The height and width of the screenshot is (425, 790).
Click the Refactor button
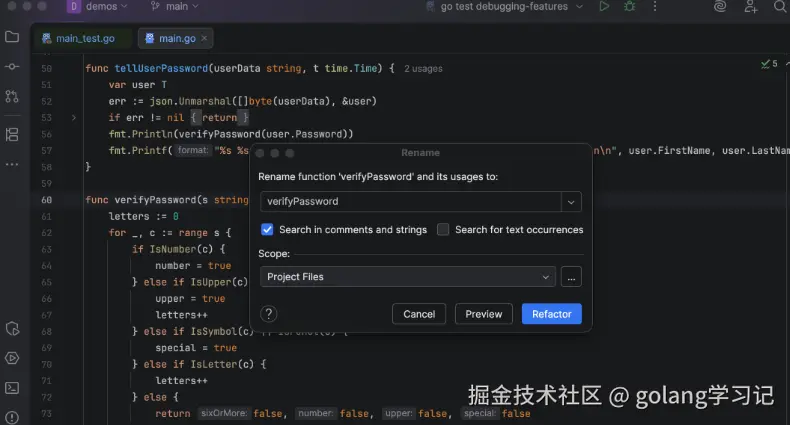[x=552, y=314]
